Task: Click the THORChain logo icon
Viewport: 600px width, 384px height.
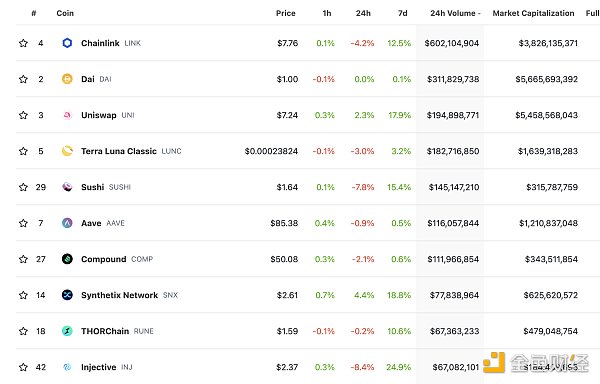Action: (67, 331)
